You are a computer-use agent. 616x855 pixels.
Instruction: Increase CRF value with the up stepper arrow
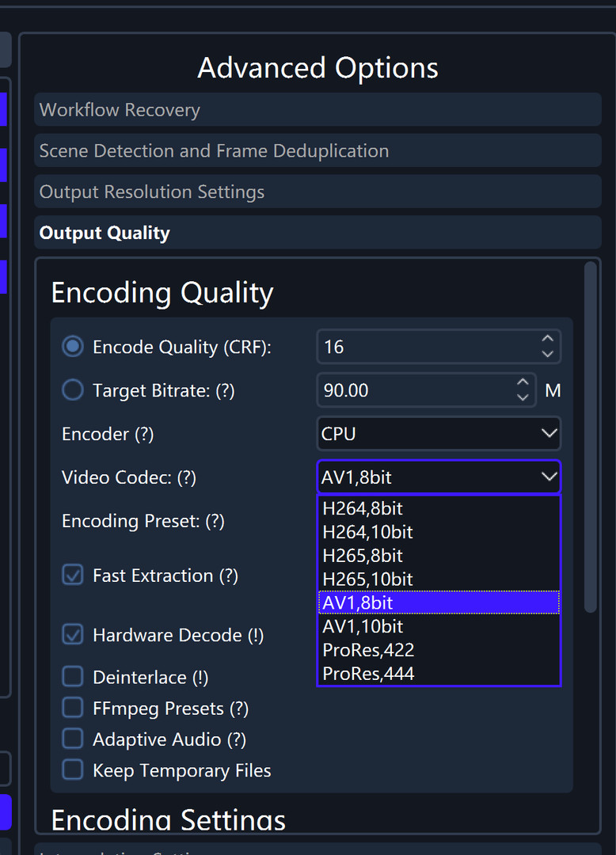(547, 340)
